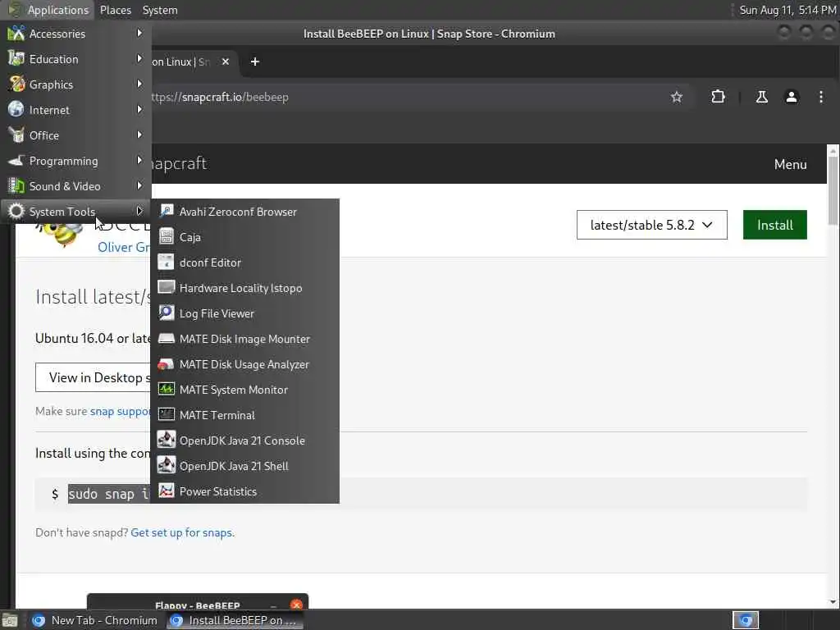Image resolution: width=840 pixels, height=630 pixels.
Task: Click the Chrome Labs flask icon
Action: pyautogui.click(x=761, y=97)
